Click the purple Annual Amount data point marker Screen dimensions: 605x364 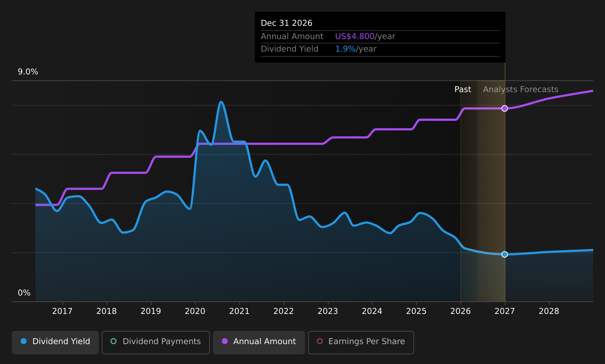point(505,108)
